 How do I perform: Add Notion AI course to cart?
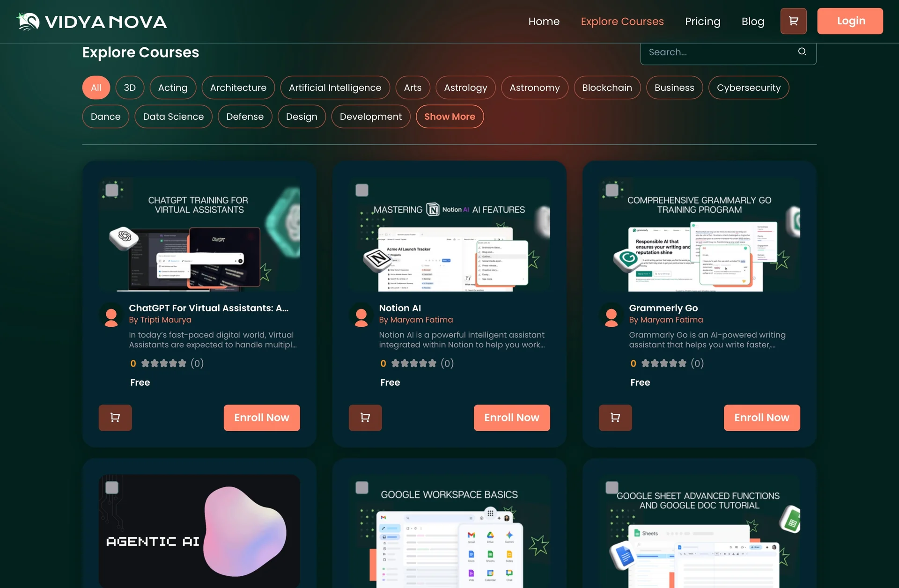coord(365,418)
